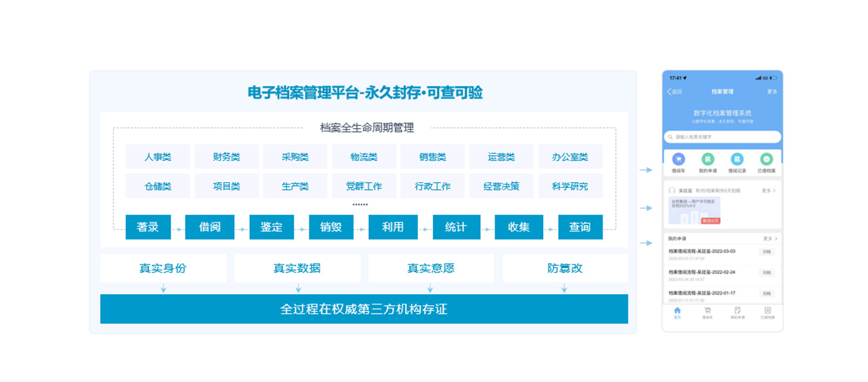868x382 pixels.
Task: Open the 2022-03-03 档案借阅流程 request
Action: click(x=702, y=252)
